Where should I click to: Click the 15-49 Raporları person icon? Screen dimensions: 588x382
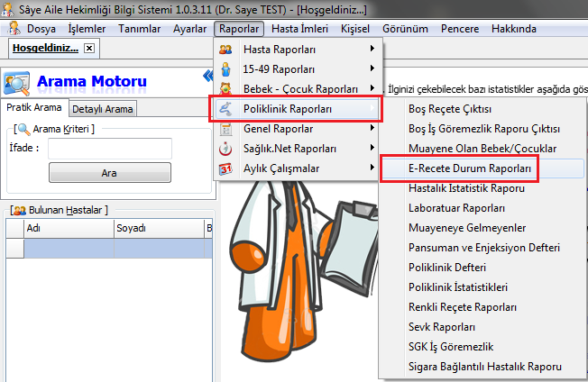point(225,69)
